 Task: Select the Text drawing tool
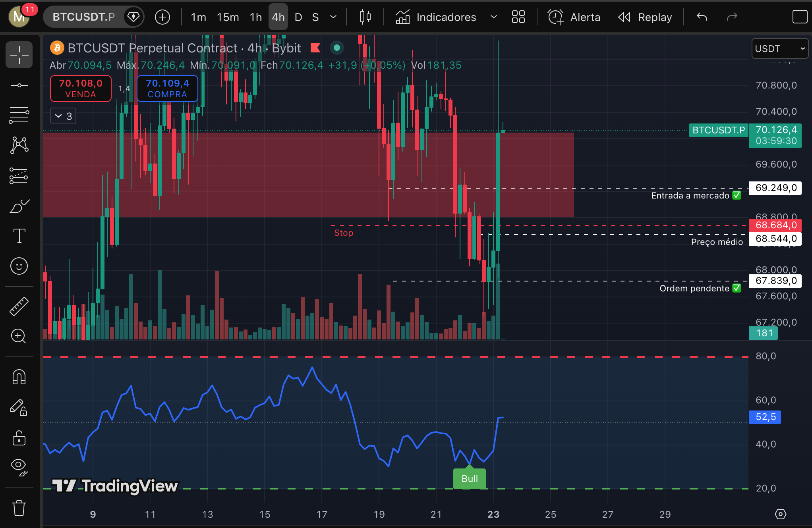click(x=19, y=236)
